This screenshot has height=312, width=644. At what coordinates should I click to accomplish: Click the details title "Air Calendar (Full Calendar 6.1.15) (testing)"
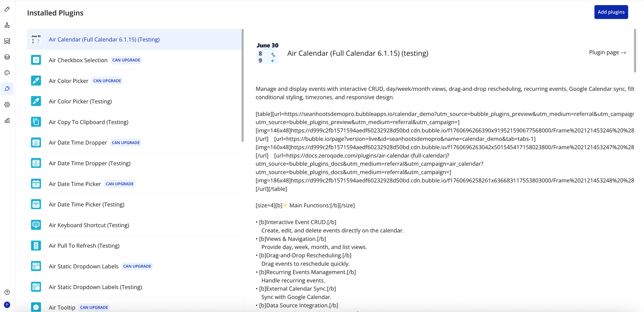(x=358, y=53)
